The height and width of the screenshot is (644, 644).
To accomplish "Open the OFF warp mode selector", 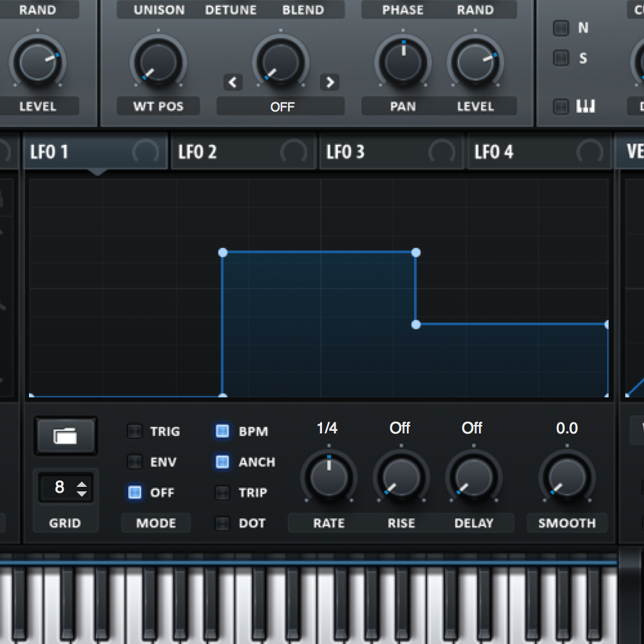I will (282, 107).
